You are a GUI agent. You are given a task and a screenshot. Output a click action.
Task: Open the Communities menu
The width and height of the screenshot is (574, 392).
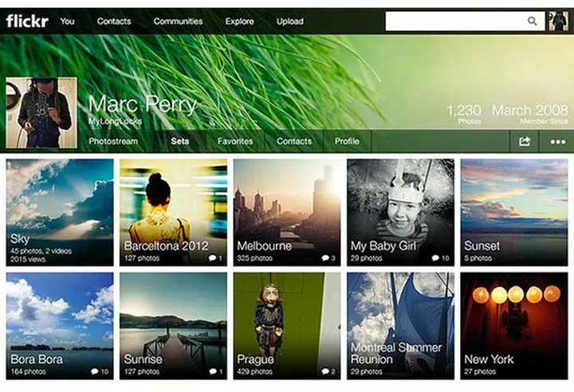coord(178,22)
